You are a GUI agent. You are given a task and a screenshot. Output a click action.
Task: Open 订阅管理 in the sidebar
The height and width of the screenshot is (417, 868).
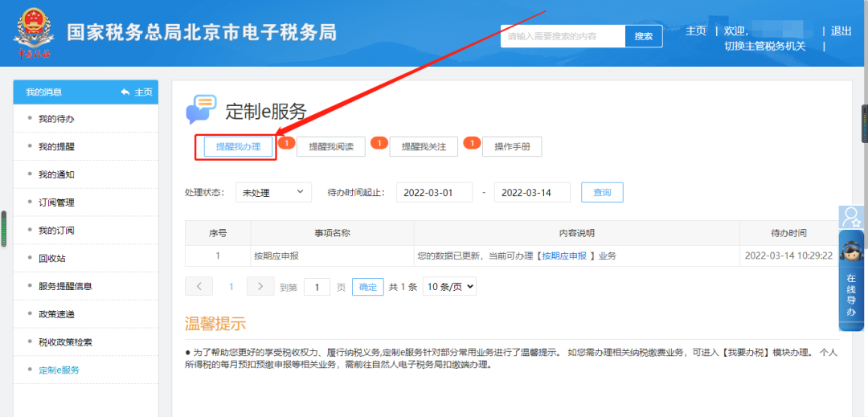coord(56,202)
